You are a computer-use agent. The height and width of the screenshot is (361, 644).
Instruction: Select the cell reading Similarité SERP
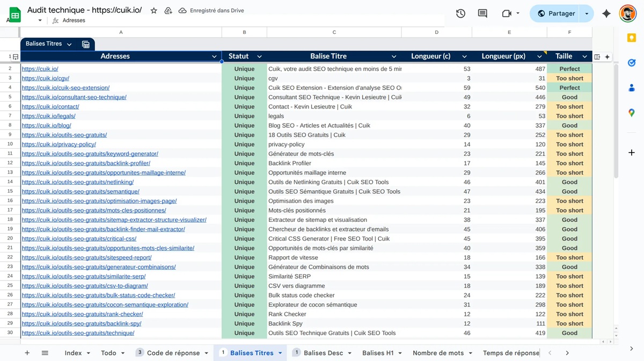[334, 277]
